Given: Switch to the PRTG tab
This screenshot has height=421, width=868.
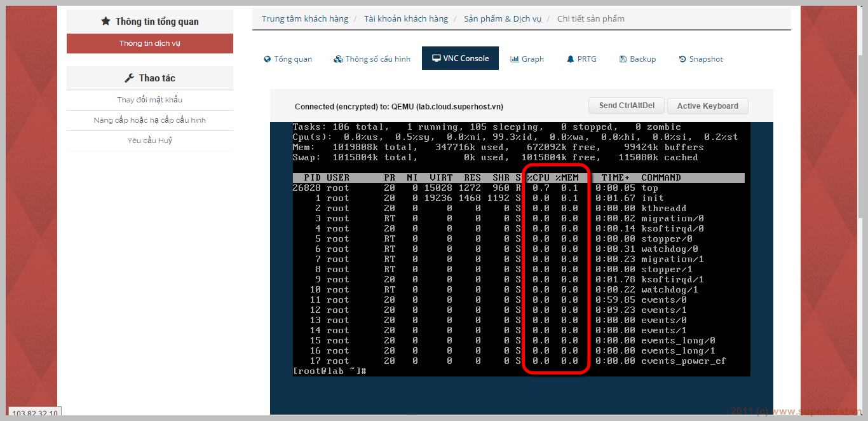Looking at the screenshot, I should tap(581, 59).
